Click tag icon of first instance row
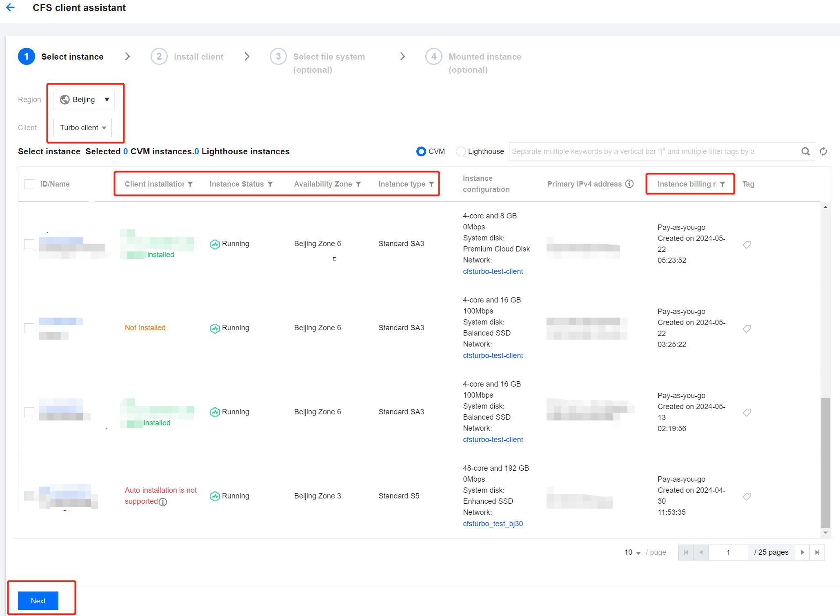This screenshot has height=616, width=840. point(747,245)
